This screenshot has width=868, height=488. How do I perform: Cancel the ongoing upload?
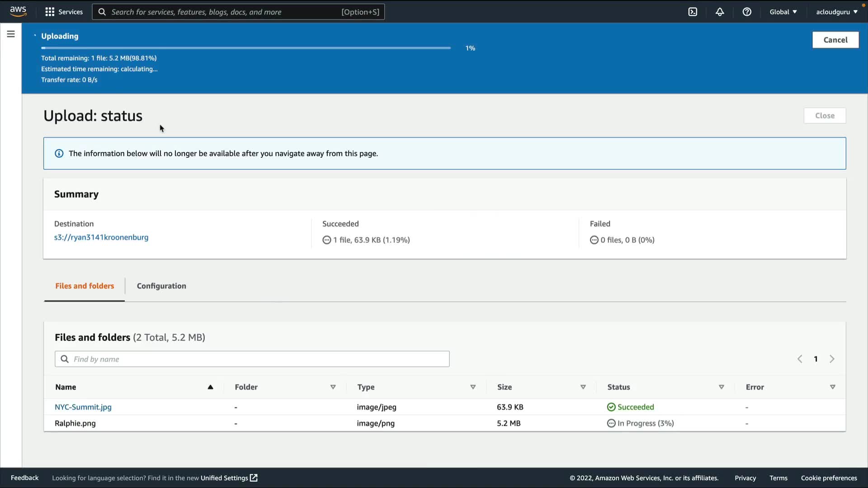(x=835, y=40)
